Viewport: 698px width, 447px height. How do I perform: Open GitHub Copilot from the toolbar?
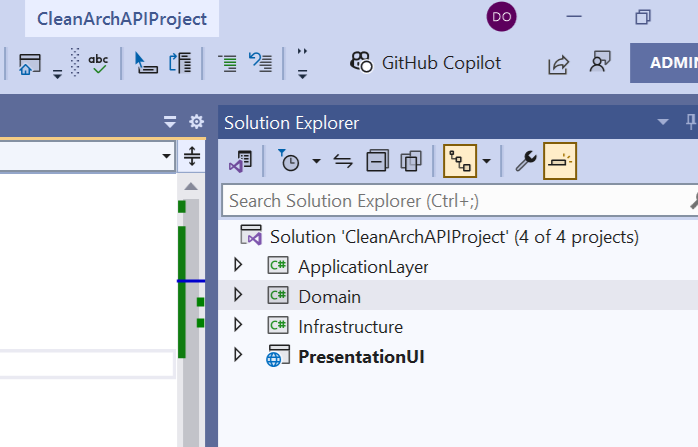426,63
